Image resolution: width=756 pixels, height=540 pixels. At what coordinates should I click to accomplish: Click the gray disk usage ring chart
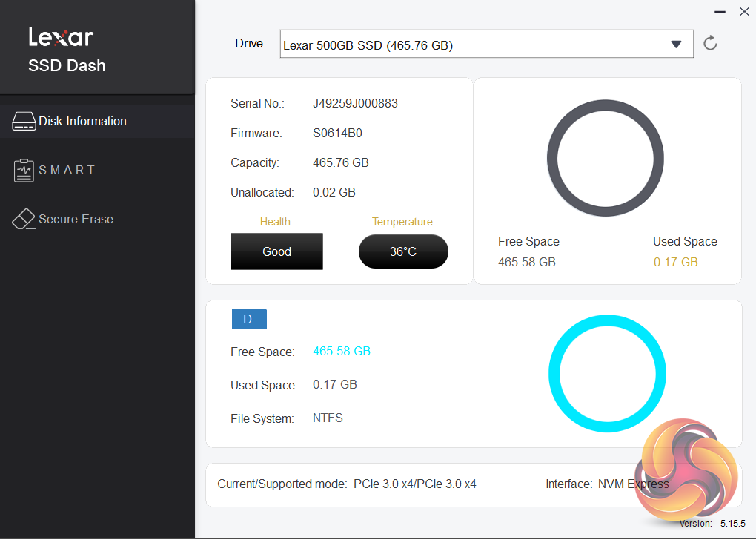point(605,158)
